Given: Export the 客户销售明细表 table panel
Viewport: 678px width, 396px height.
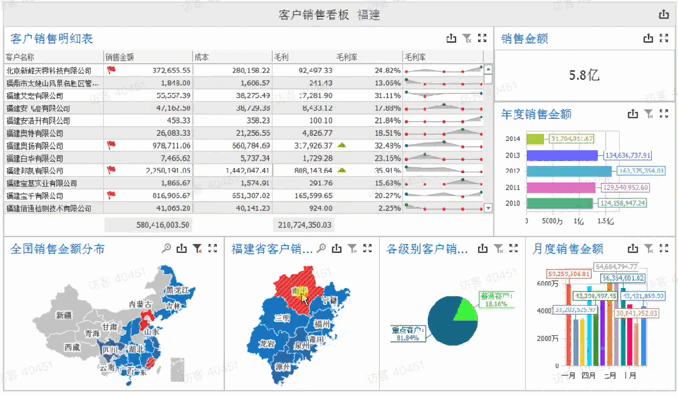Looking at the screenshot, I should pyautogui.click(x=451, y=38).
